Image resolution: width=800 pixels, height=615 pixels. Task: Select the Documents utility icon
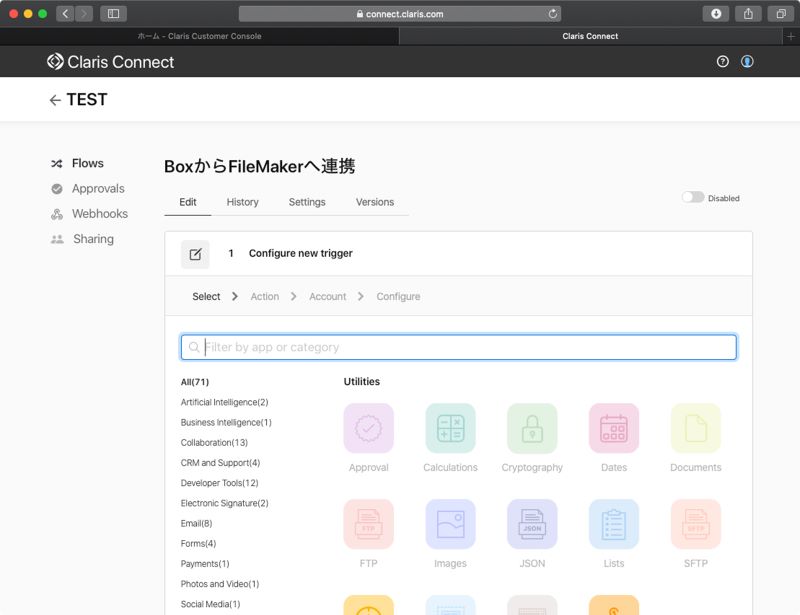(695, 428)
